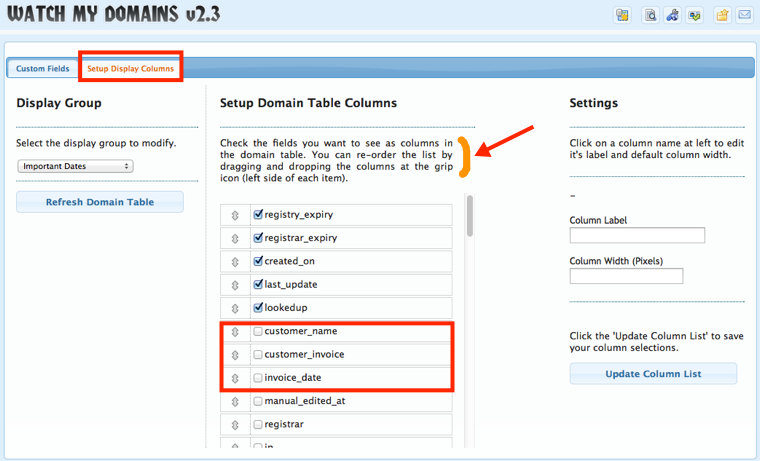Click the lookedup column name text

(286, 308)
